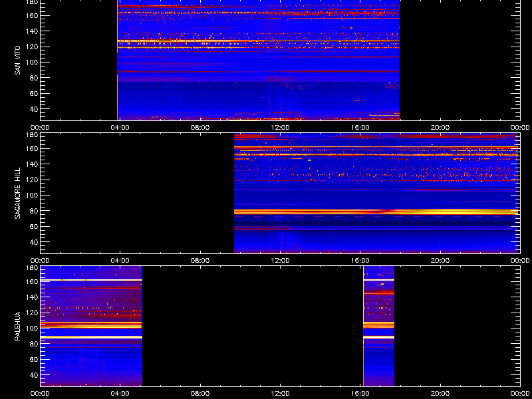
Task: Pick the 20:00 label under Sagamore Hill panel
Action: [440, 261]
